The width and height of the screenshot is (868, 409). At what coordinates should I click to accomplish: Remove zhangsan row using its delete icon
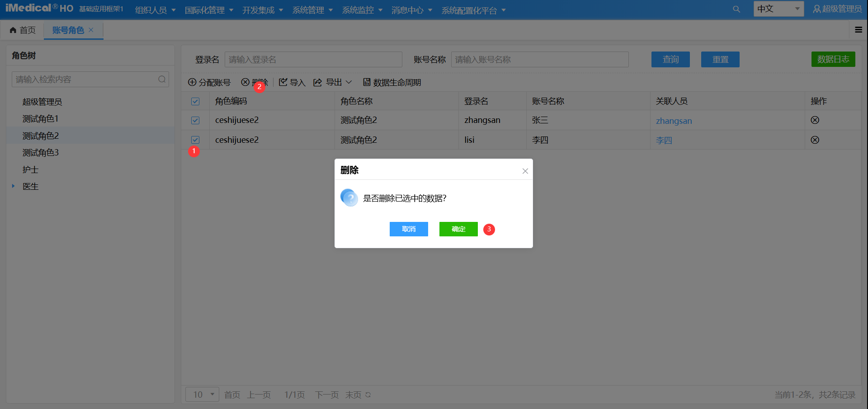click(815, 120)
